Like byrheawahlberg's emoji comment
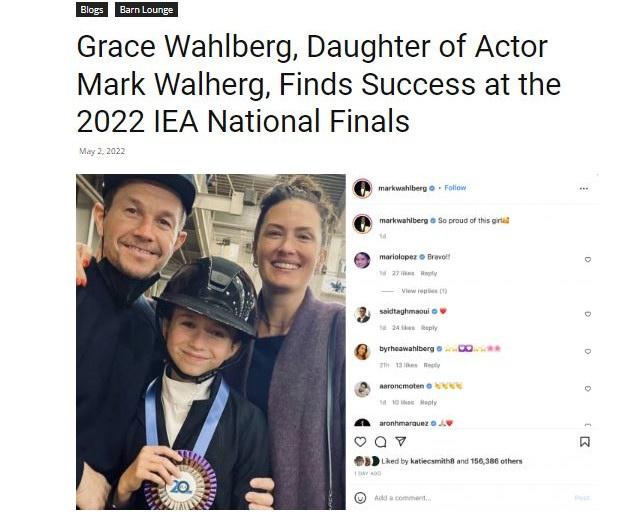This screenshot has width=627, height=516. pos(587,352)
